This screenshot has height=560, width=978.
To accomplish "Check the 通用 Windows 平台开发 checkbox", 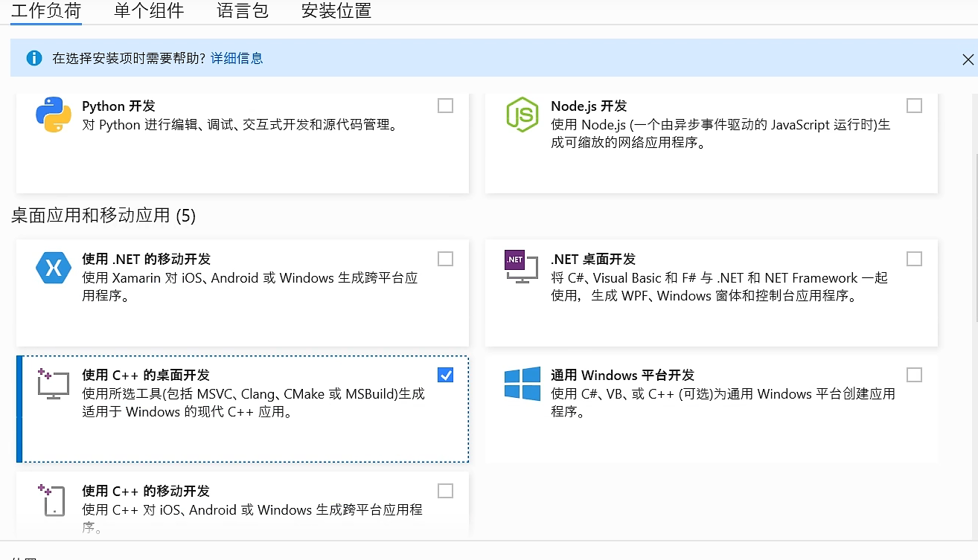I will (x=914, y=375).
